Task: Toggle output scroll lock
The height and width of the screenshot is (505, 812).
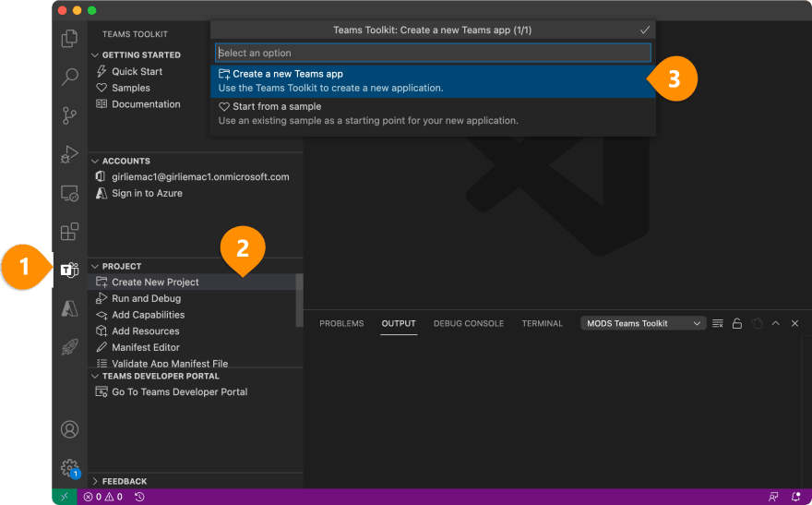Action: pyautogui.click(x=737, y=324)
